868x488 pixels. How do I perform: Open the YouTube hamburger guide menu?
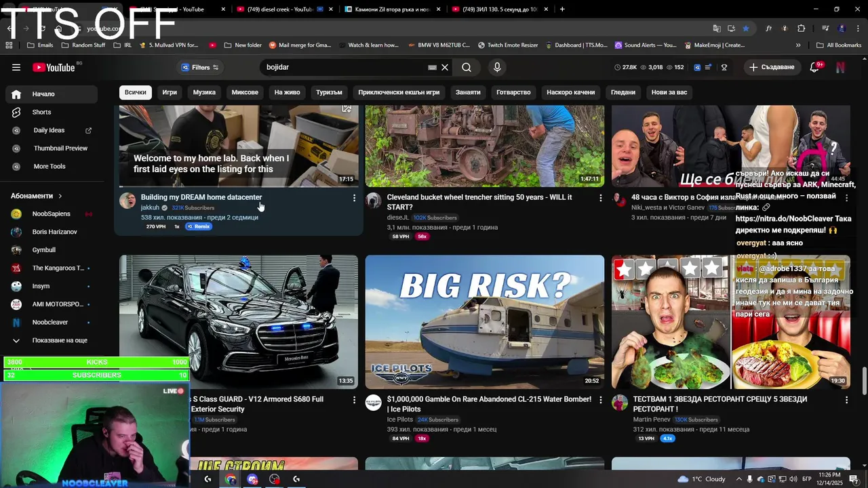pos(16,67)
